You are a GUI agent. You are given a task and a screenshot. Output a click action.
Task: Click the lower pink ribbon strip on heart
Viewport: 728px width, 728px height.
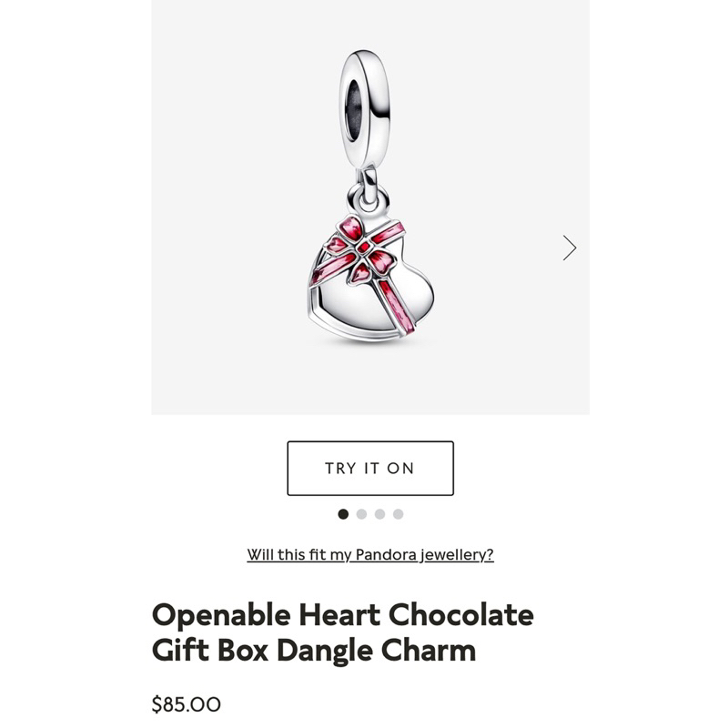click(396, 307)
